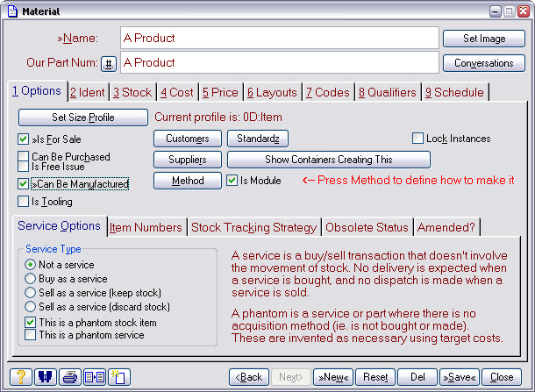Click Show Containers Creating This
This screenshot has width=535, height=392.
tap(329, 160)
